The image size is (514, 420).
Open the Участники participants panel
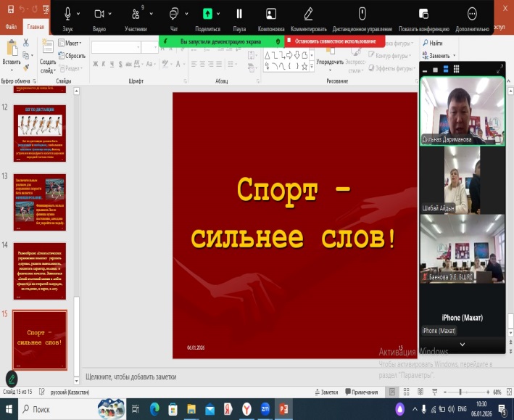tap(135, 15)
